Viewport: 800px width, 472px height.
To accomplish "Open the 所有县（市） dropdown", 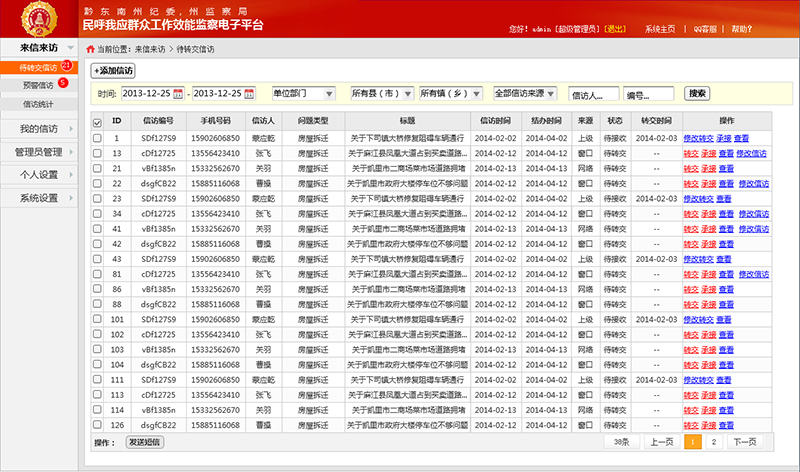I will point(381,94).
